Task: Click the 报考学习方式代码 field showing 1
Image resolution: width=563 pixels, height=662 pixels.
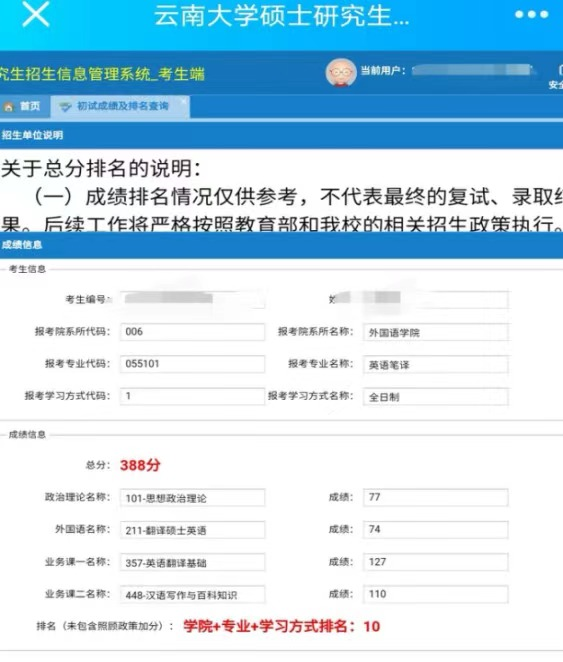Action: click(192, 396)
